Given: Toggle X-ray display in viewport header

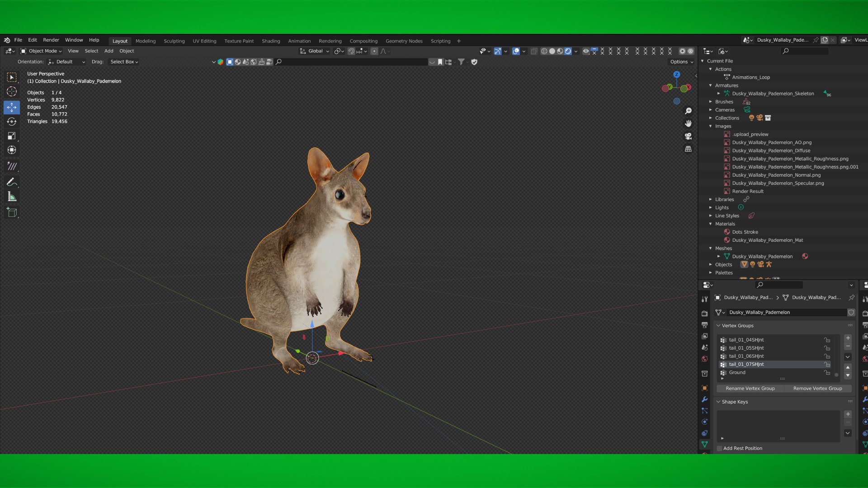Looking at the screenshot, I should pos(534,51).
